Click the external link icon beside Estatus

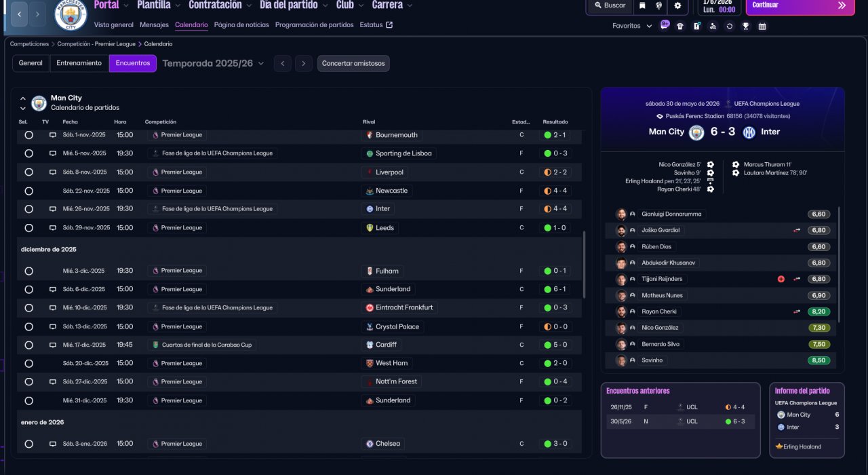point(389,25)
